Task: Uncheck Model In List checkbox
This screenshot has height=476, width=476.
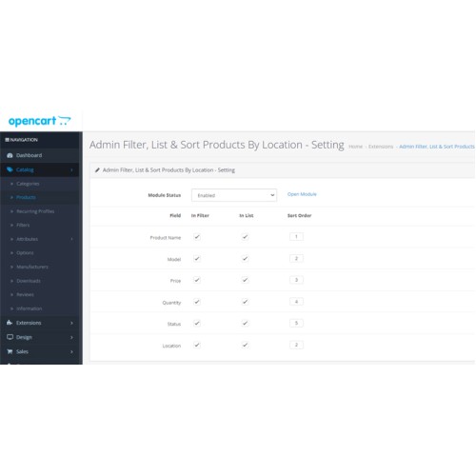Action: click(245, 259)
